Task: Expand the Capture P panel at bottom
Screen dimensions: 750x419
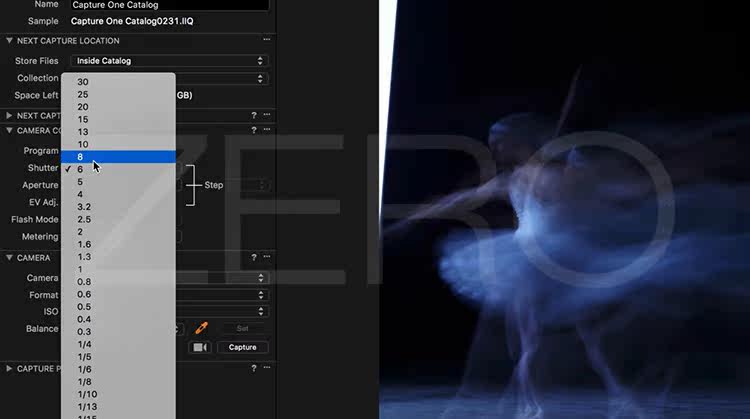Action: coord(9,368)
